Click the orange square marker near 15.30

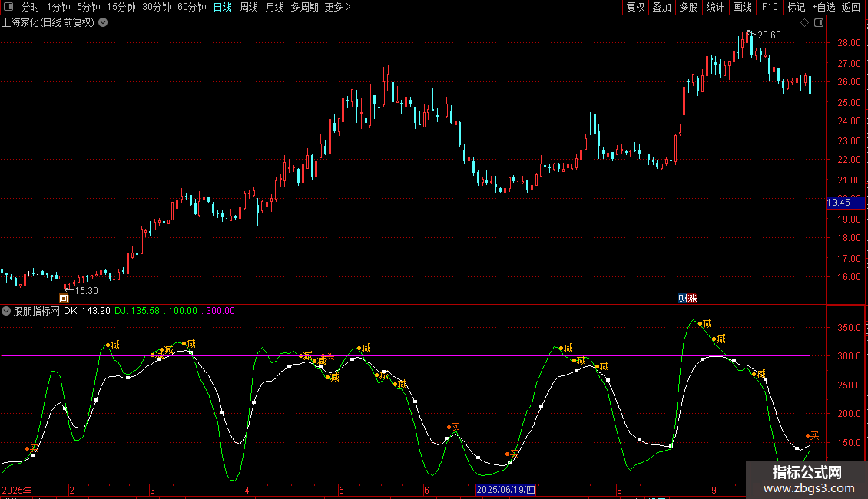click(65, 298)
